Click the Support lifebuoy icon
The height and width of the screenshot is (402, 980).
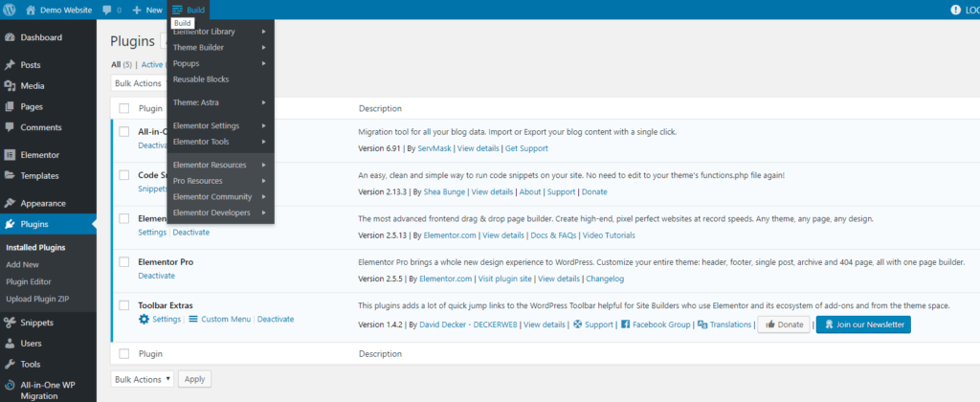[x=577, y=324]
